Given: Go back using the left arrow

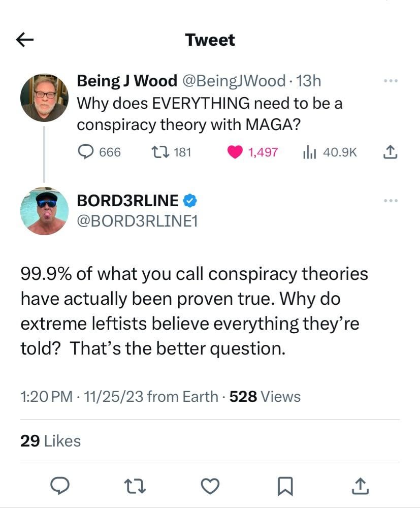Looking at the screenshot, I should click(25, 40).
